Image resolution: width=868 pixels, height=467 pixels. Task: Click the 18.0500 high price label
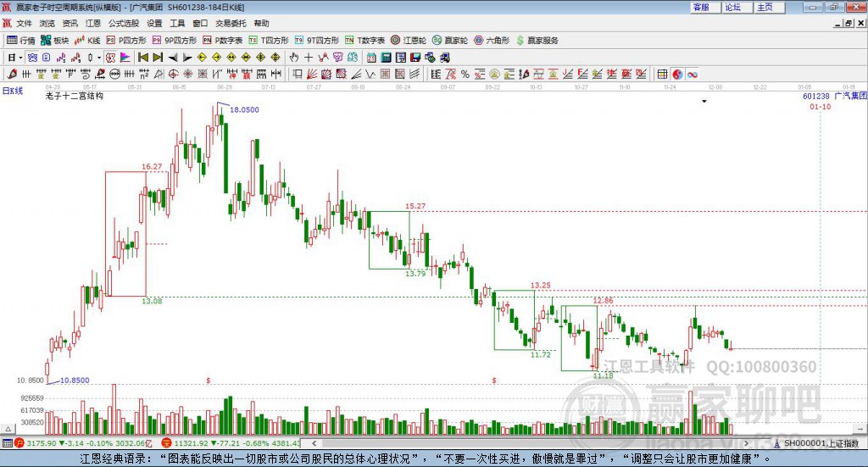pyautogui.click(x=244, y=109)
